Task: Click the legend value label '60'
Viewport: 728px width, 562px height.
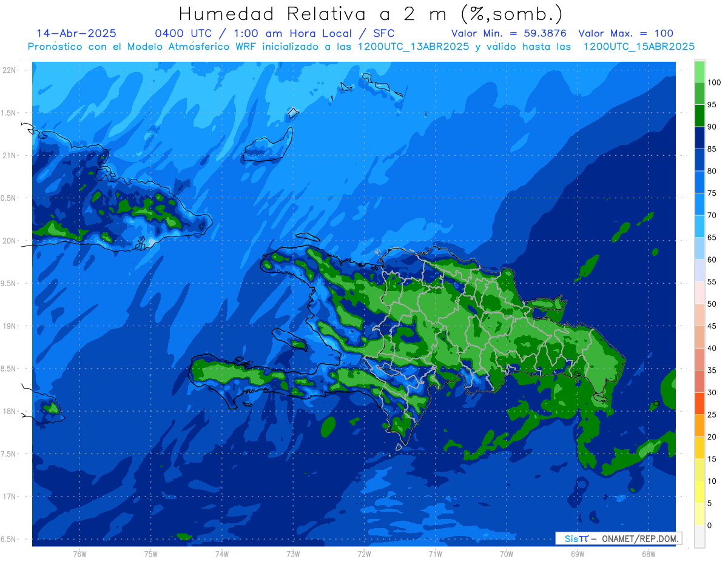Action: click(712, 259)
